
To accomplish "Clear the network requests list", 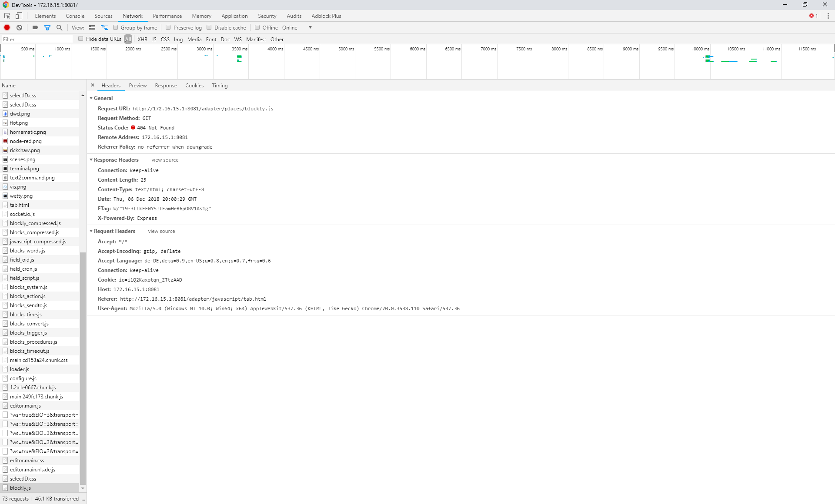I will pos(19,27).
